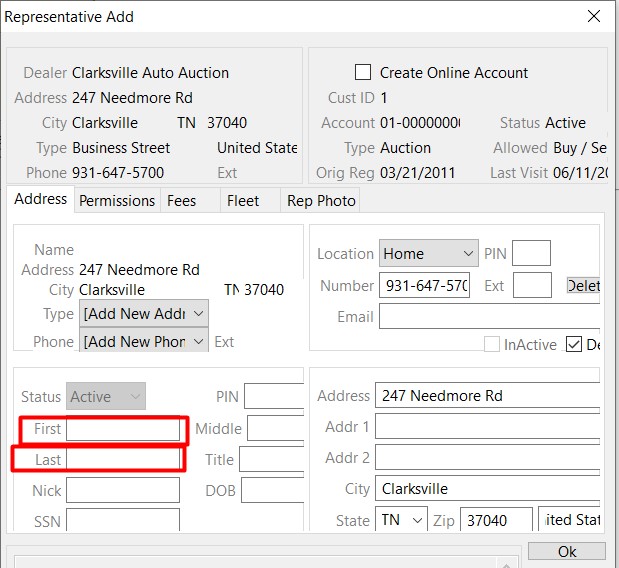The image size is (619, 568).
Task: Focus the Last name input field
Action: pos(123,460)
